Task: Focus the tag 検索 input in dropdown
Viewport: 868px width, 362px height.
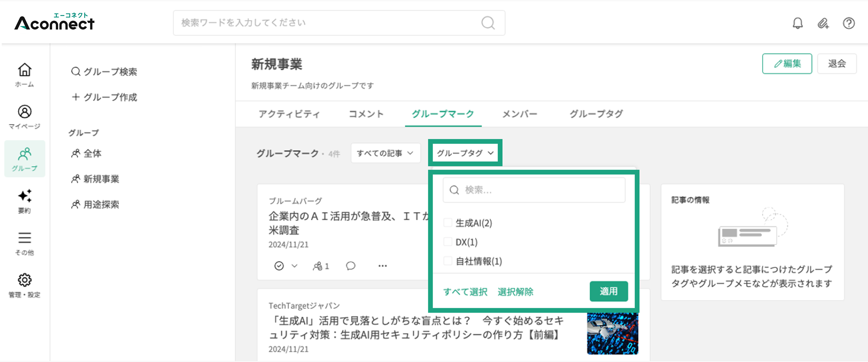Action: 534,190
